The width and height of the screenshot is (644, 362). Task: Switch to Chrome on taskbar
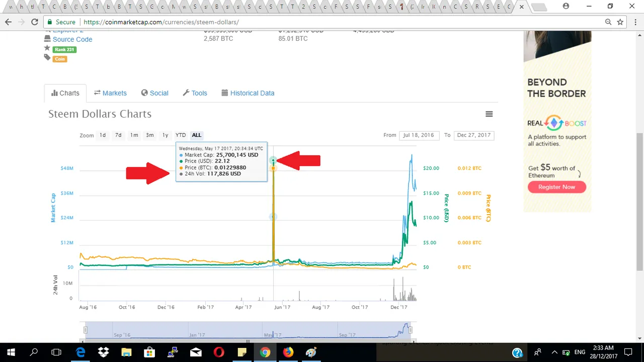[x=265, y=352]
